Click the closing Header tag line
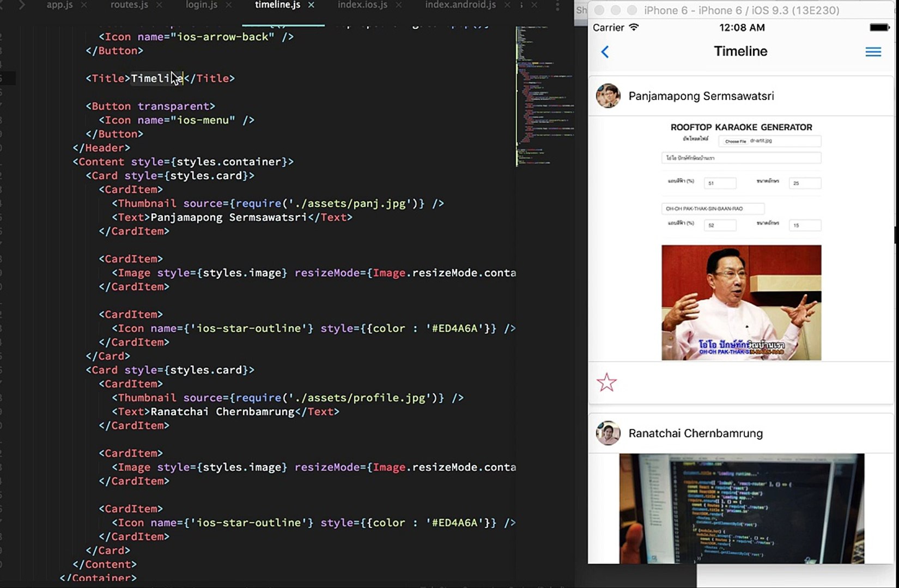 [x=101, y=148]
